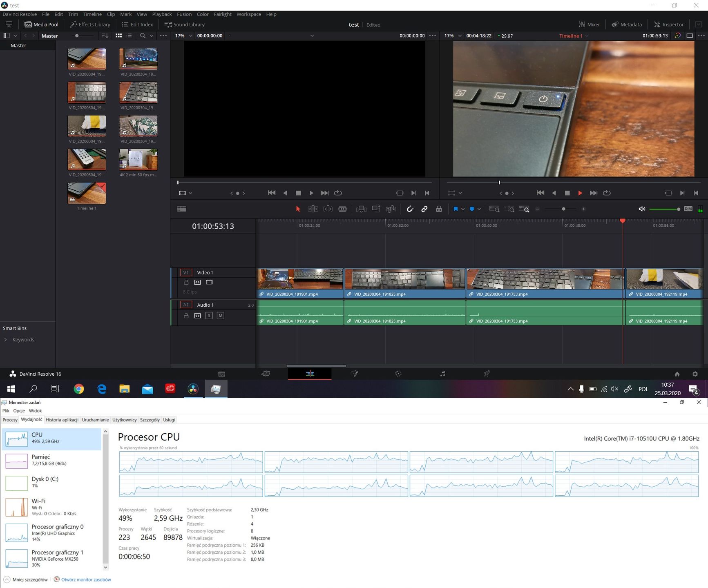Viewport: 708px width, 588px height.
Task: Switch media pool to thumbnail view
Action: coord(118,36)
